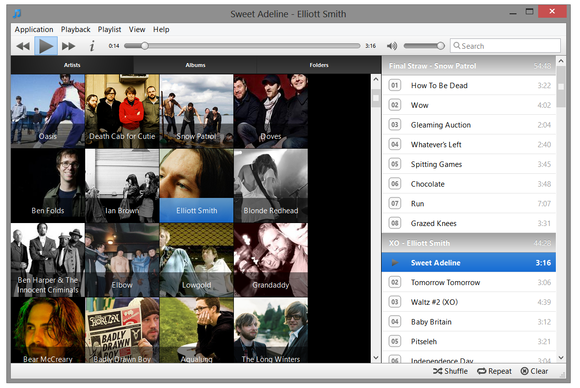This screenshot has height=388, width=580.
Task: Click track number 08 badge beside Grazed Knees
Action: point(395,223)
